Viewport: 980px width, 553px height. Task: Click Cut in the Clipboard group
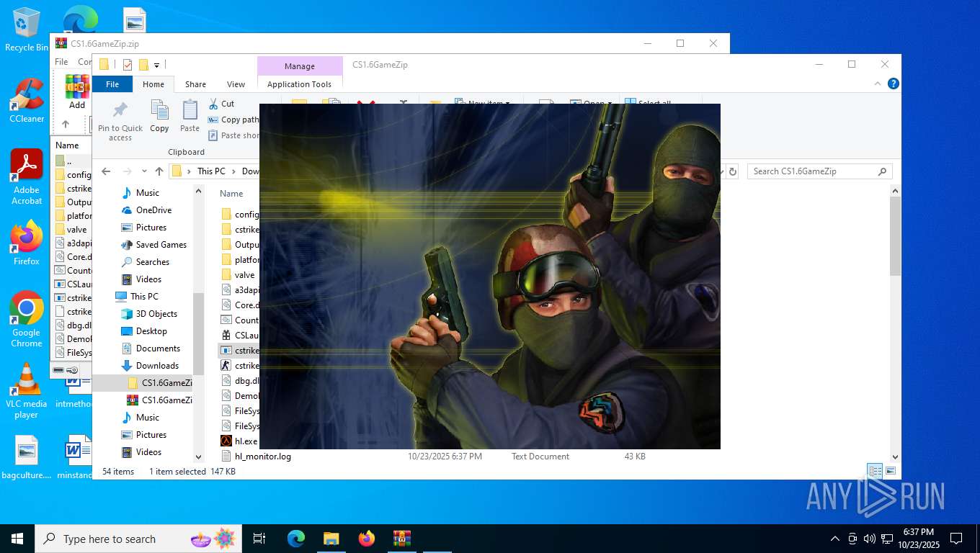221,104
